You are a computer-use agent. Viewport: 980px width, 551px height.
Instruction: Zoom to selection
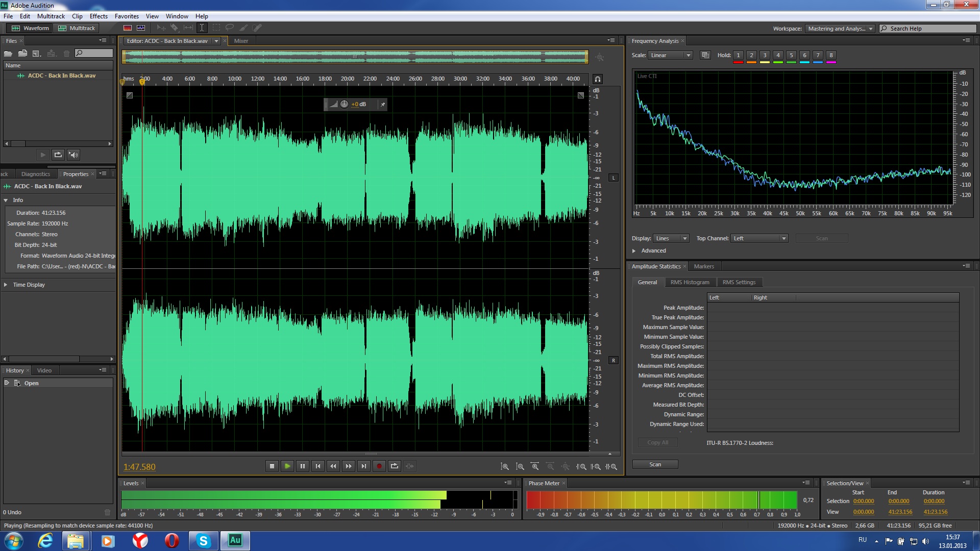tap(611, 466)
